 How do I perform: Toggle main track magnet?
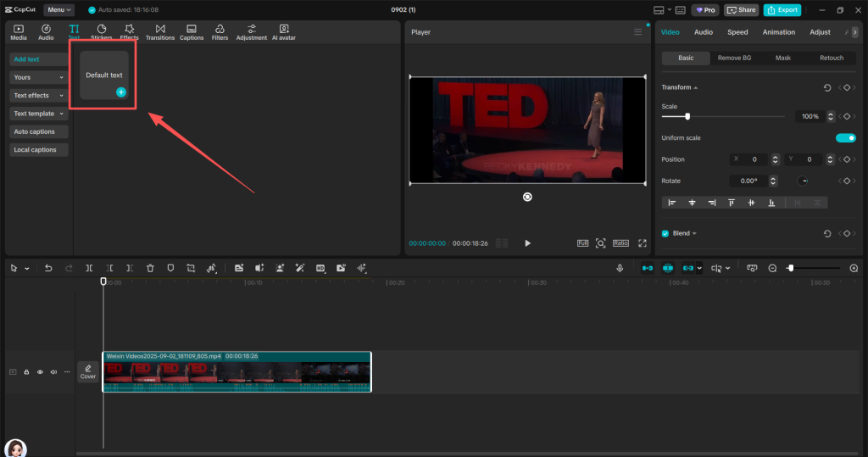click(x=647, y=268)
